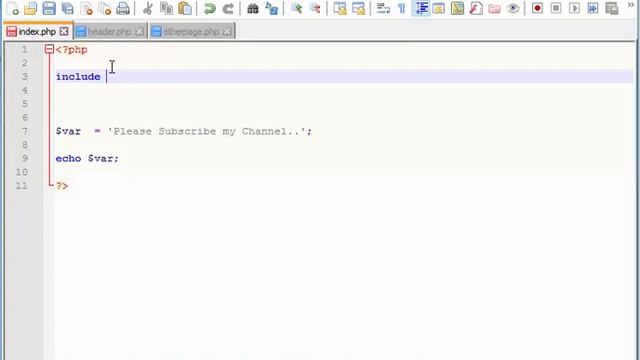Play back the recorded macro

(x=574, y=8)
